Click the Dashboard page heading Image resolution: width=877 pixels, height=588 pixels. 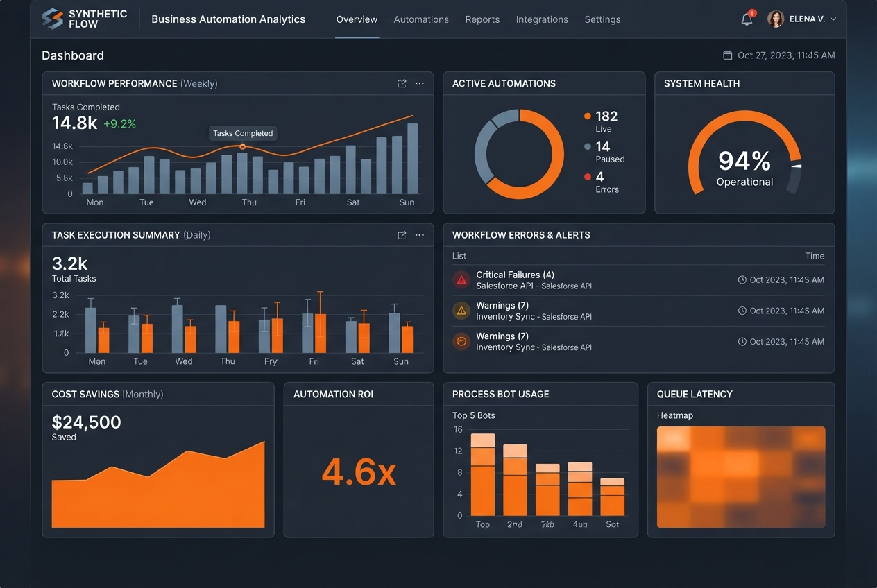[73, 55]
